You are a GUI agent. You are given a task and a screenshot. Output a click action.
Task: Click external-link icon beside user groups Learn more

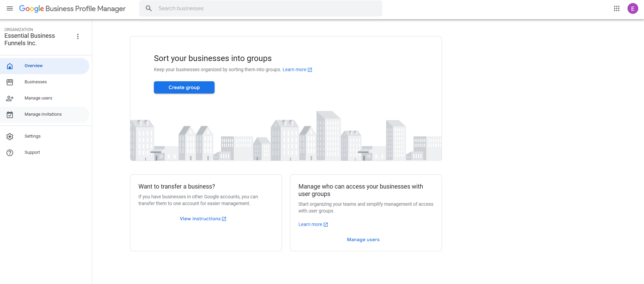coord(326,225)
